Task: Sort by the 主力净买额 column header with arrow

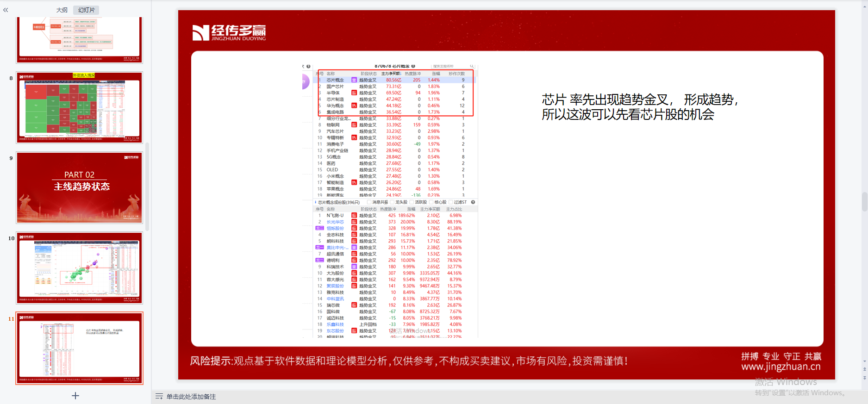Action: click(391, 74)
